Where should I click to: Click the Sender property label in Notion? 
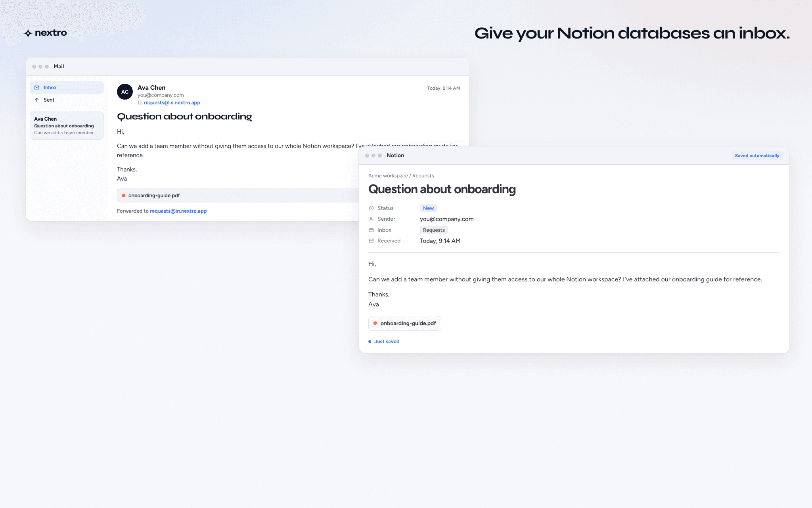pos(386,219)
